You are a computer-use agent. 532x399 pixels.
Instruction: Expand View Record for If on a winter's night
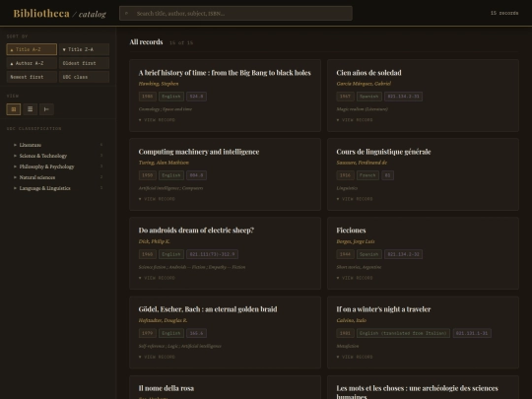coord(355,357)
